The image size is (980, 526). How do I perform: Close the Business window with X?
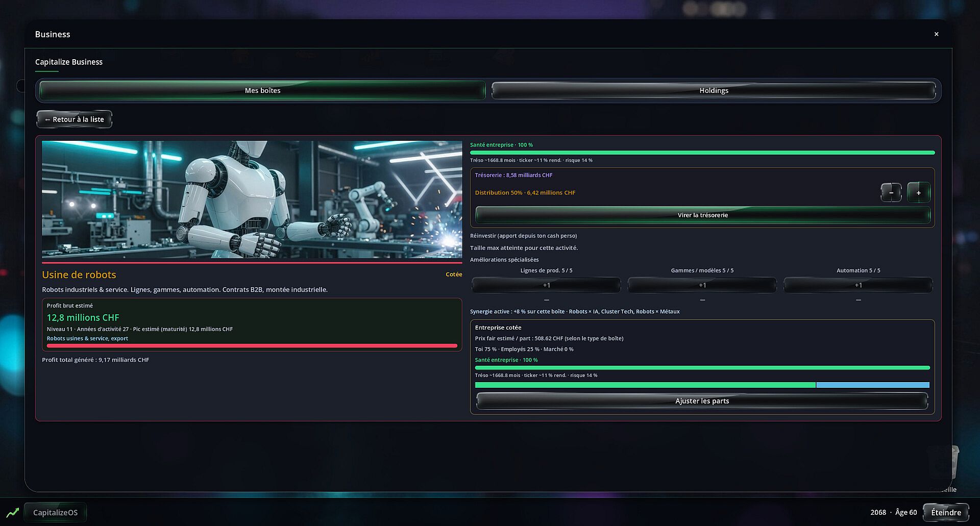coord(936,34)
